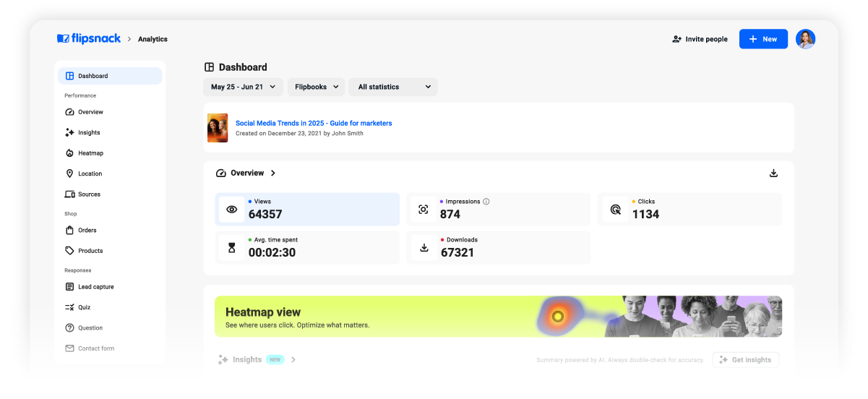The height and width of the screenshot is (399, 868).
Task: Click the Flipsnack logo
Action: 89,39
